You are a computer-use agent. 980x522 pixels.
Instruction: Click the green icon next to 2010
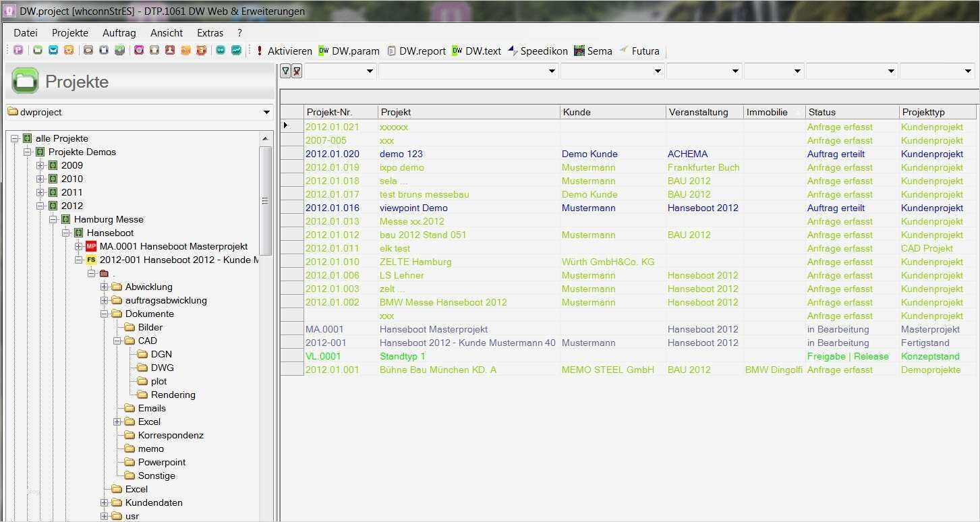tap(53, 179)
